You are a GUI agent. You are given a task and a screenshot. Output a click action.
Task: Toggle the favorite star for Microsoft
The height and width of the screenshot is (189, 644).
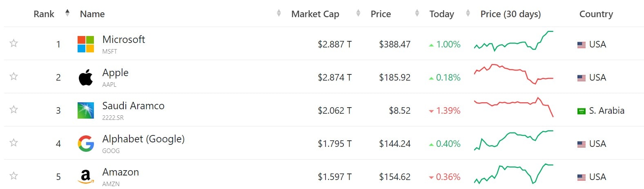[x=14, y=43]
